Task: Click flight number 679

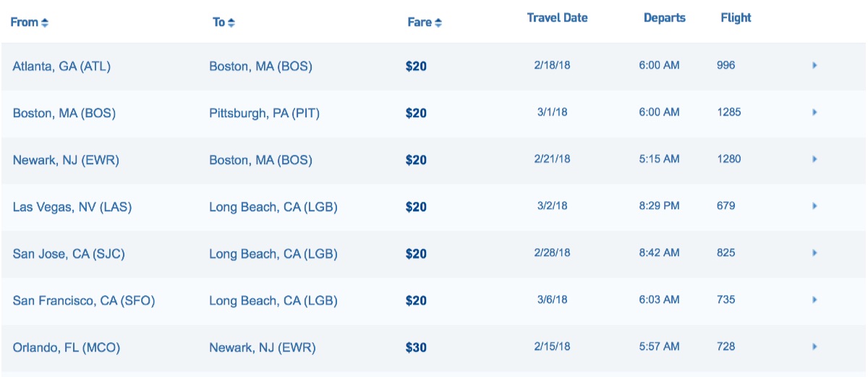Action: (726, 206)
